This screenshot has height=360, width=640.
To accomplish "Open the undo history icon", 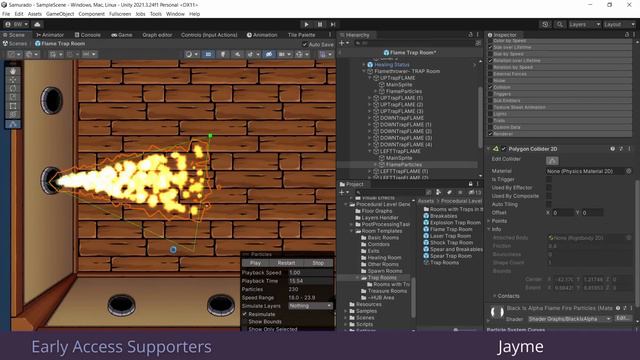I will click(545, 24).
